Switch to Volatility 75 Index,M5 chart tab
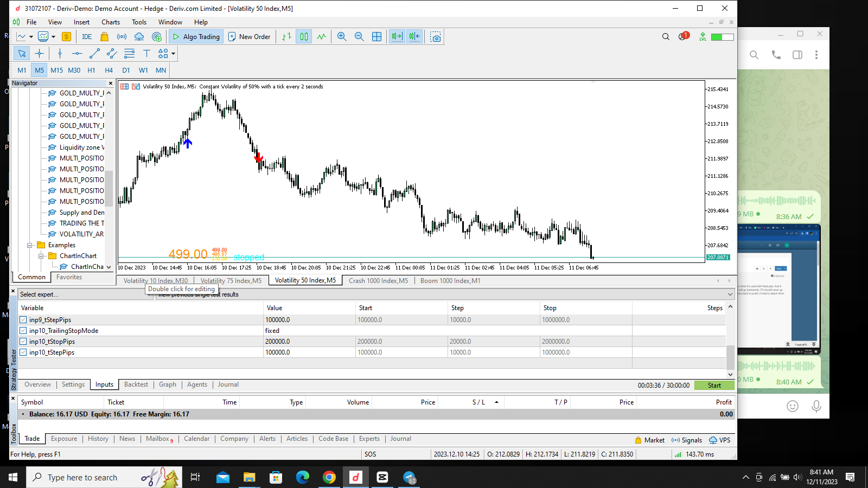 pos(231,281)
